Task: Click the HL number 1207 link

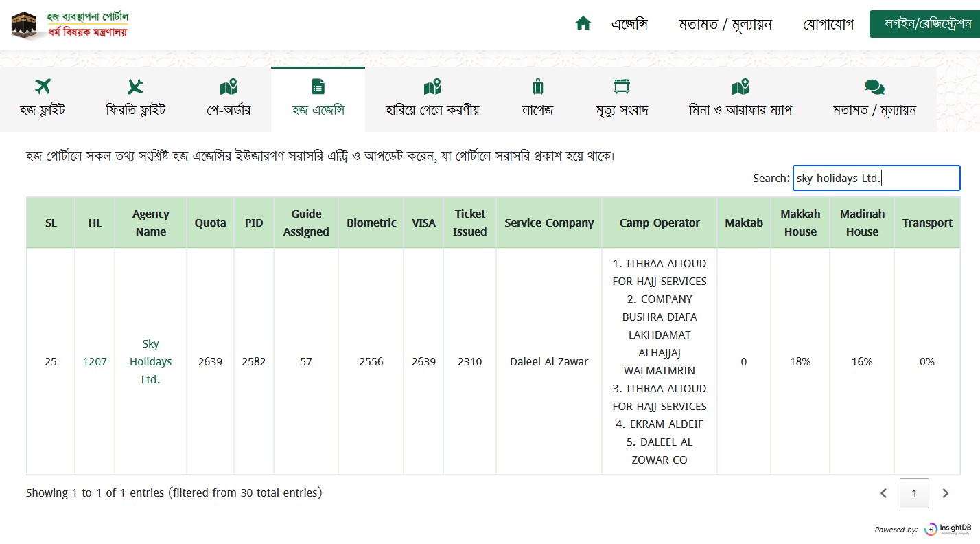Action: 95,361
